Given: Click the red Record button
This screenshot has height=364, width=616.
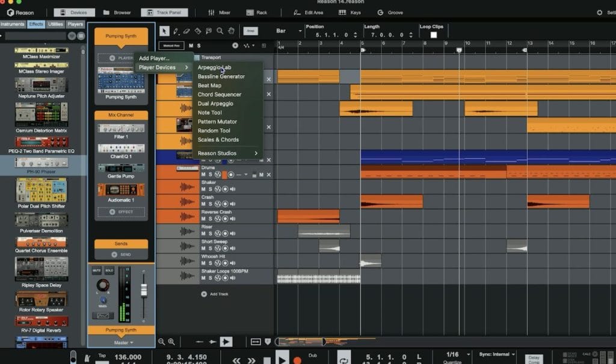Looking at the screenshot, I should pyautogui.click(x=297, y=360).
